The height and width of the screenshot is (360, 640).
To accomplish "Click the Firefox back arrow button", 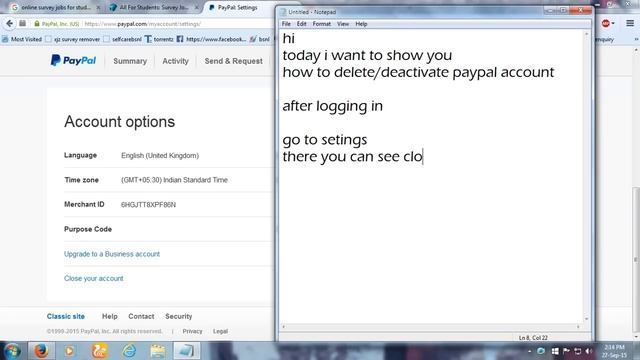I will point(9,24).
